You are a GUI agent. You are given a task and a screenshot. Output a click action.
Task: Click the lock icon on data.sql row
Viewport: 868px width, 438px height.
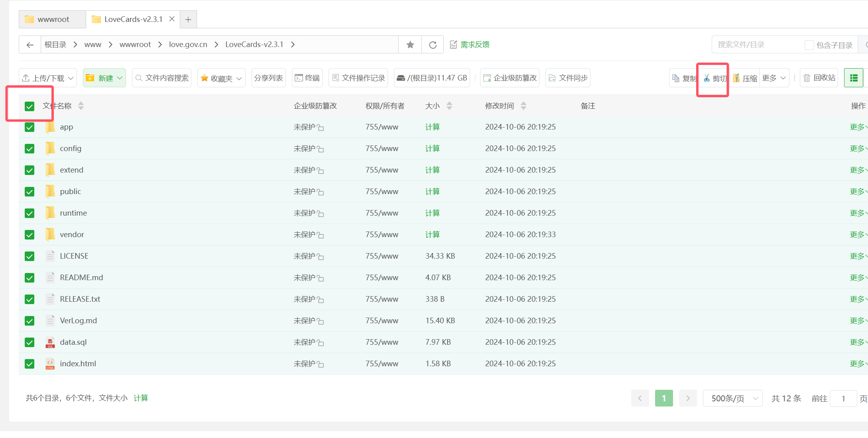tap(320, 343)
